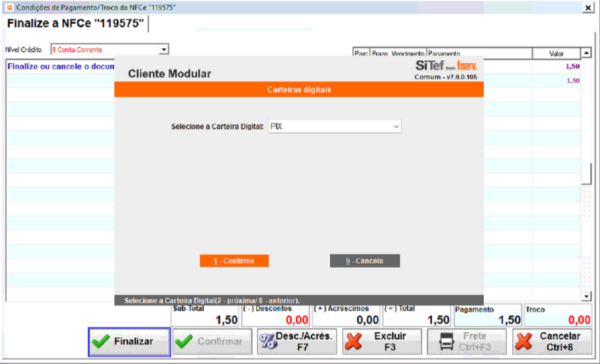Click payment list scroll up arrow
Viewport: 600px width, 364px height.
click(x=586, y=53)
